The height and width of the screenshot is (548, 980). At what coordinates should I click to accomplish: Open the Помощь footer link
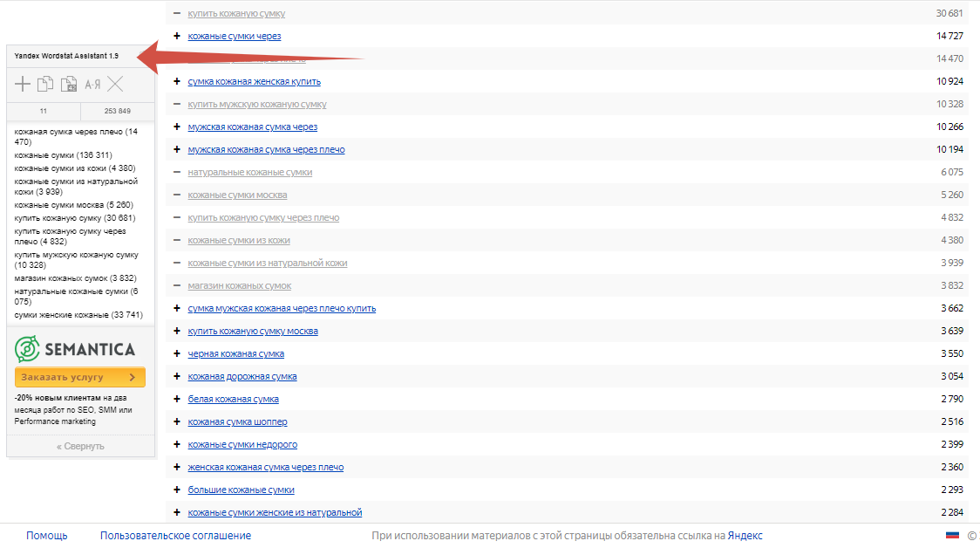(x=46, y=536)
